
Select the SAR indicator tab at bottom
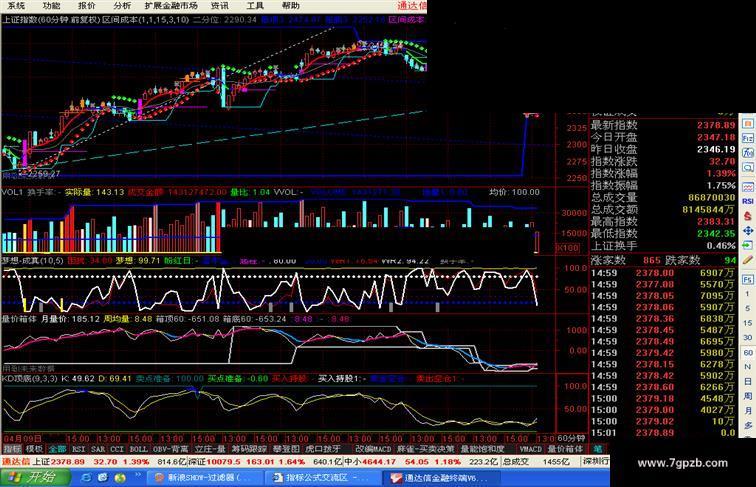[98, 448]
